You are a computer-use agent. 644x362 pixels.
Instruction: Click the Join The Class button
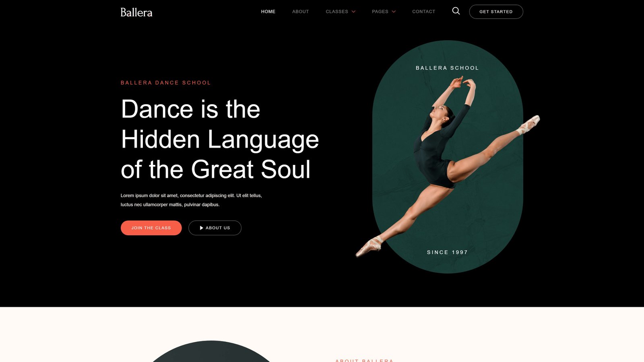tap(151, 228)
